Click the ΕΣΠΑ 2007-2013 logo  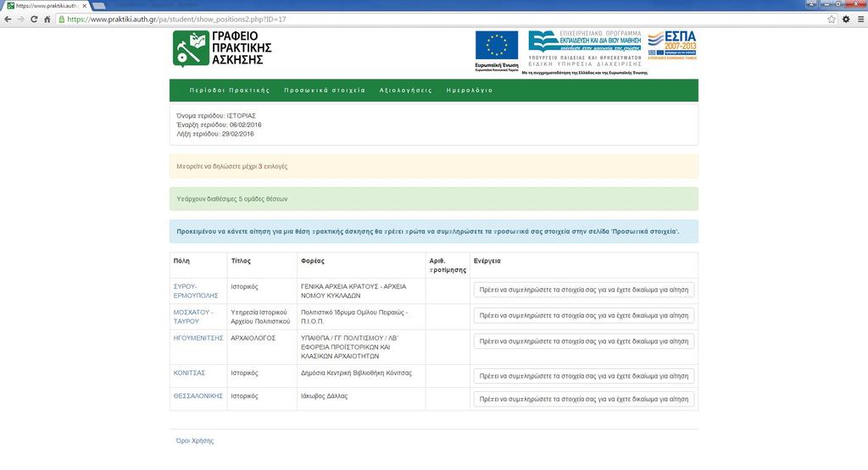672,46
